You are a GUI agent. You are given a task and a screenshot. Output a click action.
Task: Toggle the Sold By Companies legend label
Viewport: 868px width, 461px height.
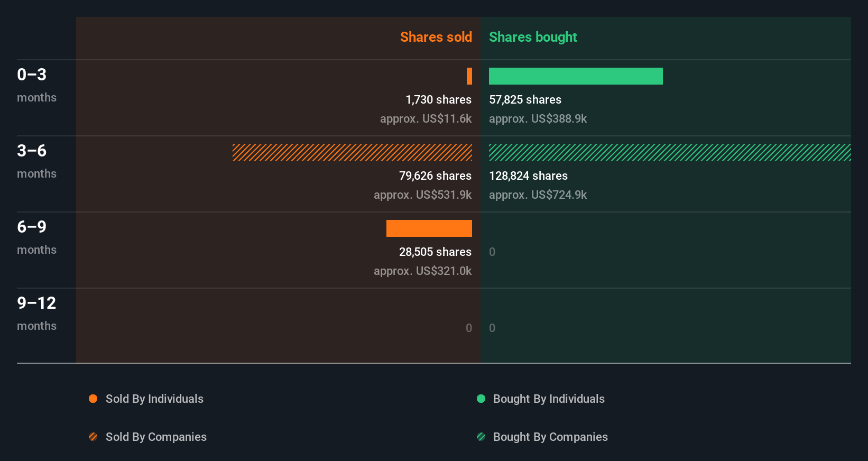(x=156, y=437)
